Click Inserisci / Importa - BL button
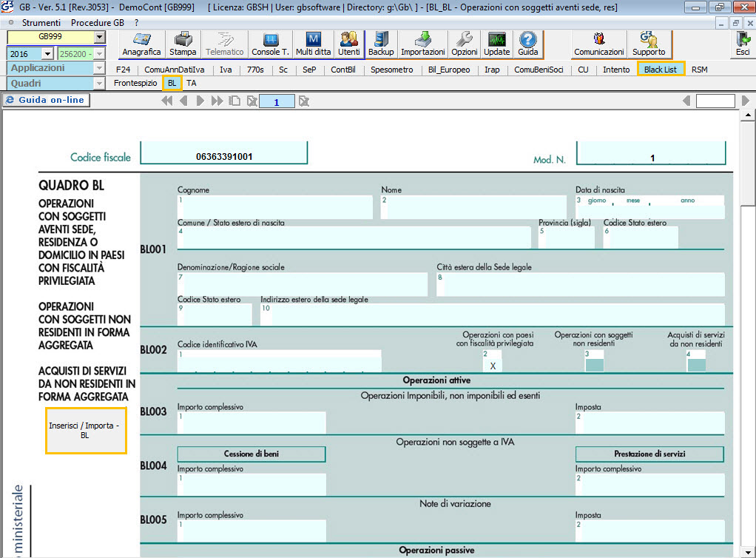 (86, 431)
